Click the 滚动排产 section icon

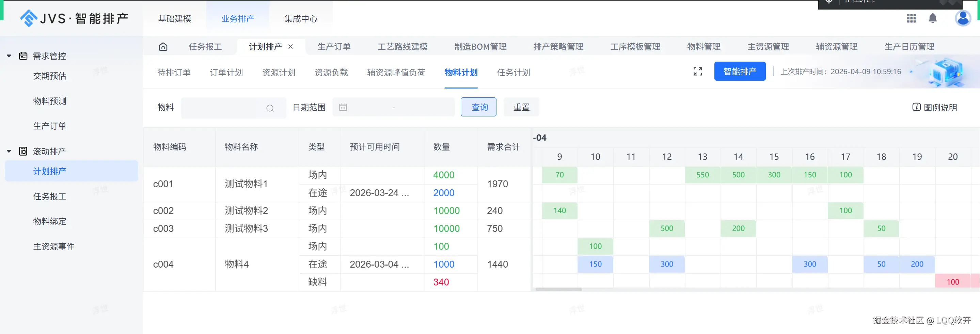point(23,151)
